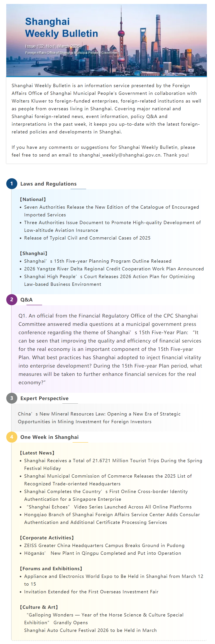Click the Shanghai Weekly Bulletin banner image

(x=107, y=40)
